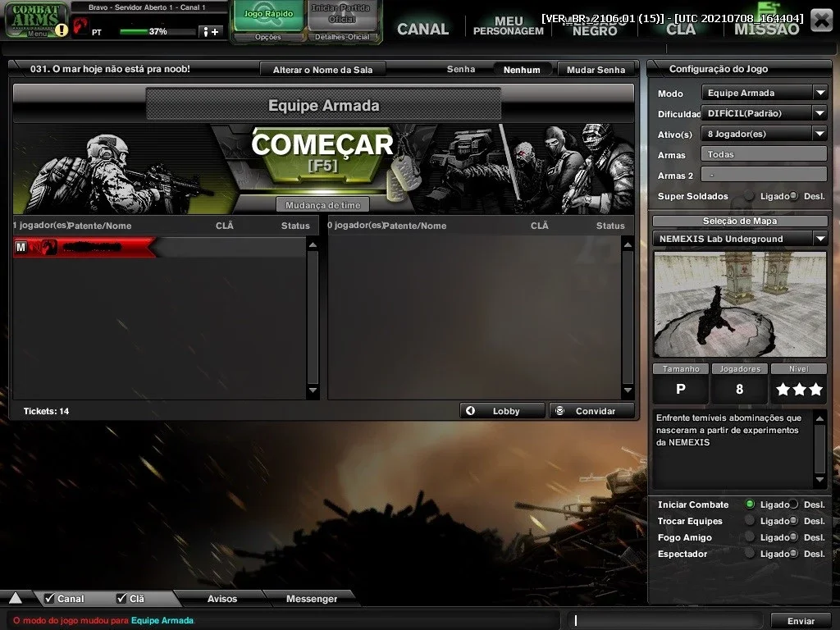Open the NEMEXIS Lab Underground map dropdown
Viewport: 840px width, 630px height.
[x=740, y=239]
